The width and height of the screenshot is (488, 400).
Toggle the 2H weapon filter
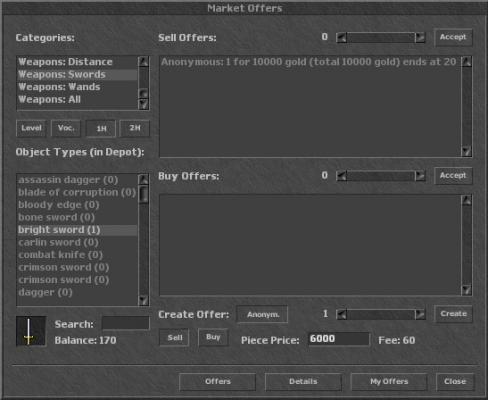pyautogui.click(x=135, y=128)
